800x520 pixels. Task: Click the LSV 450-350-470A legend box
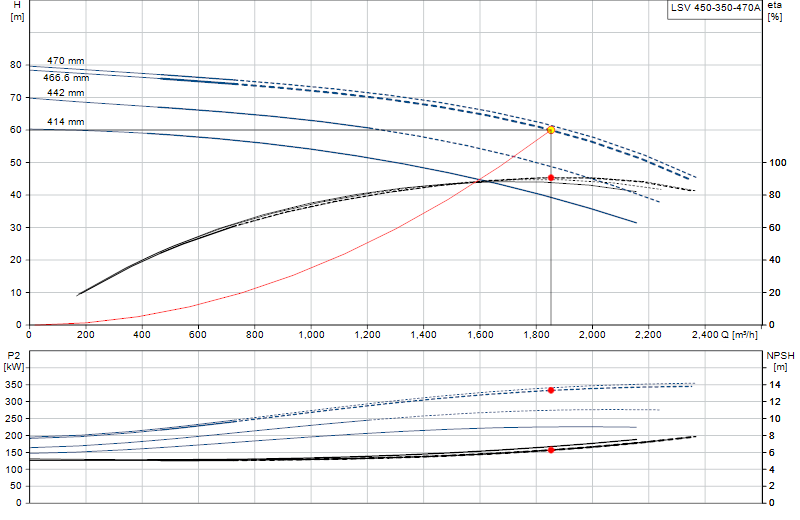tap(715, 9)
